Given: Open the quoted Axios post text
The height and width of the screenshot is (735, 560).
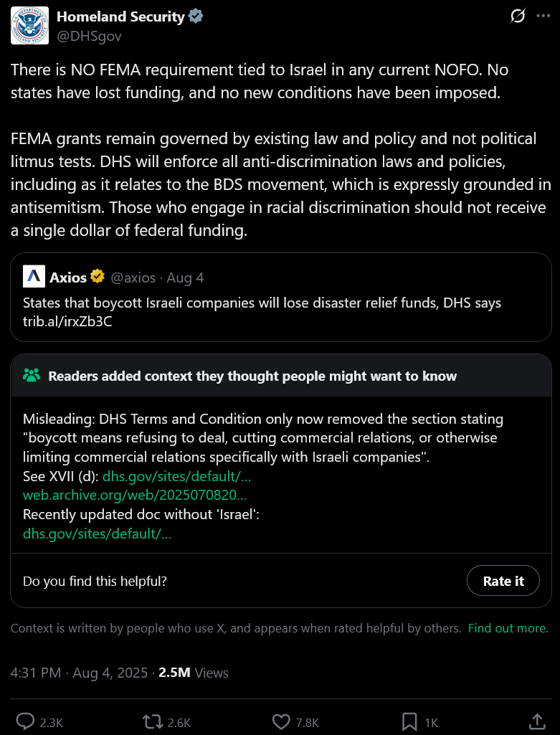Looking at the screenshot, I should (262, 312).
